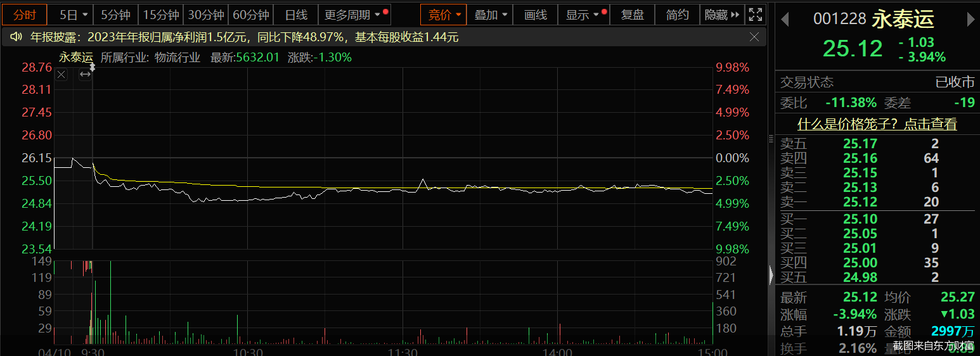
Task: Click the 11:30 time axis marker
Action: click(x=403, y=352)
